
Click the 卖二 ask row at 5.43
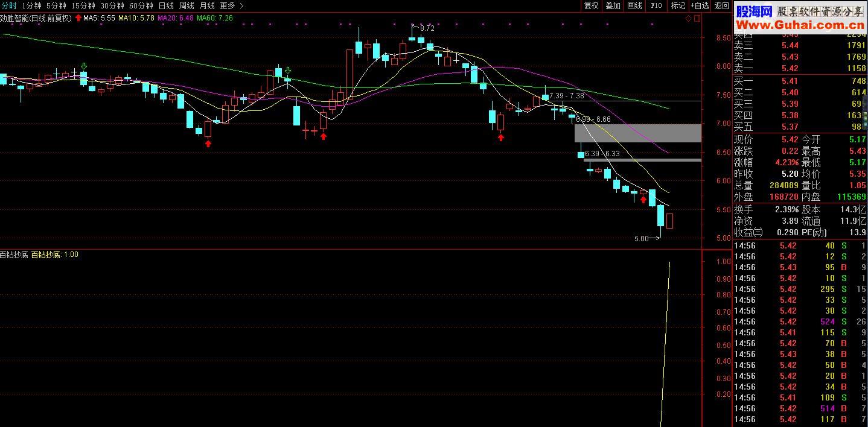[800, 57]
